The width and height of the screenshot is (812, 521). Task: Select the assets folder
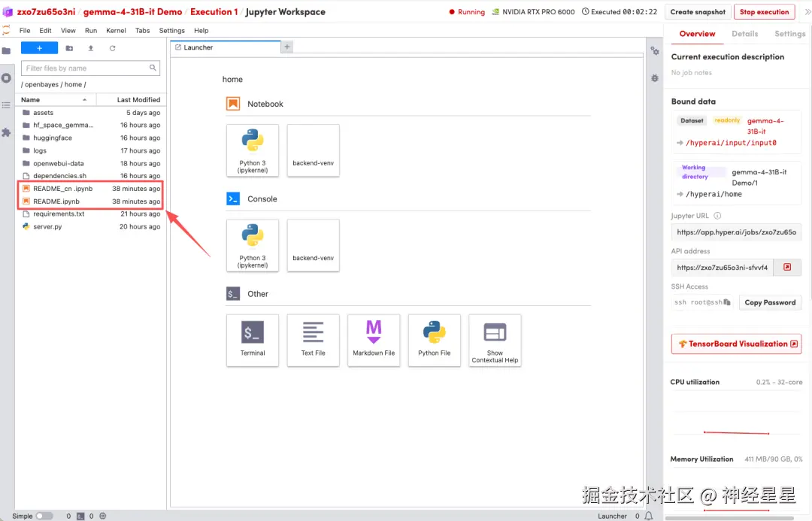pos(91,112)
